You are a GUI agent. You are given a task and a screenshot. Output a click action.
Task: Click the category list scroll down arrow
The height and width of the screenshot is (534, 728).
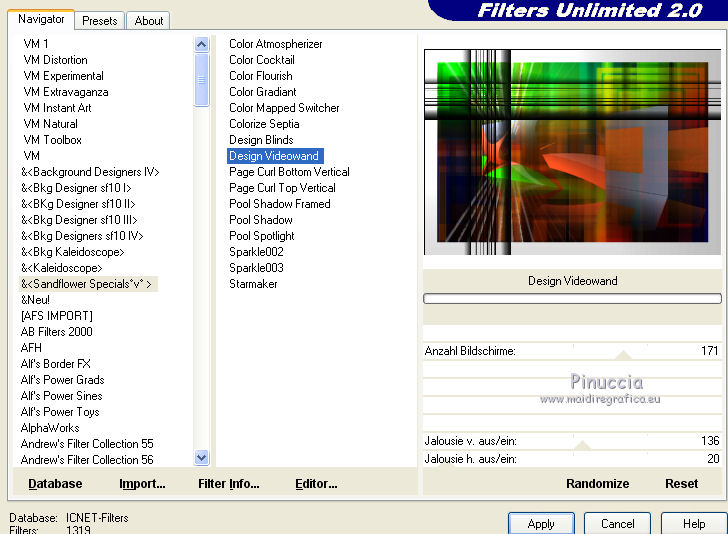coord(202,457)
